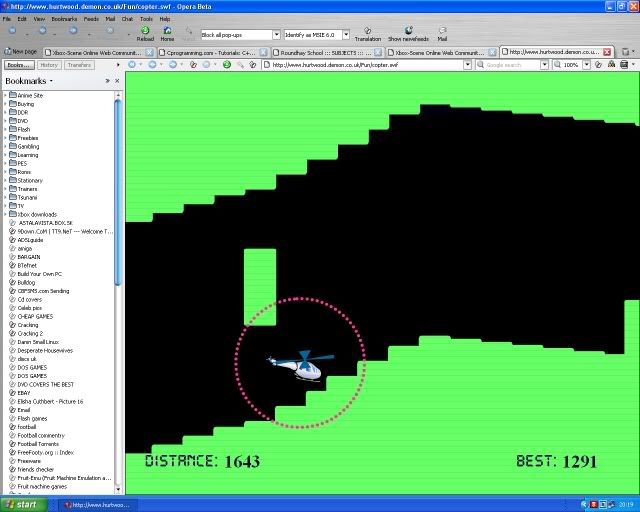Switch to the Cprogramming.com Tutorials tab

(x=212, y=52)
